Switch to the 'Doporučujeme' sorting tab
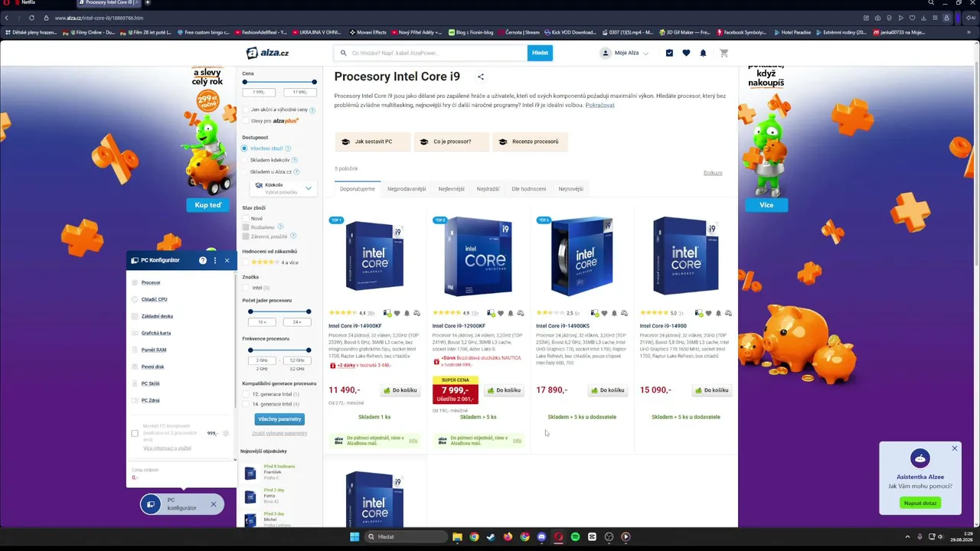The height and width of the screenshot is (551, 980). click(358, 189)
